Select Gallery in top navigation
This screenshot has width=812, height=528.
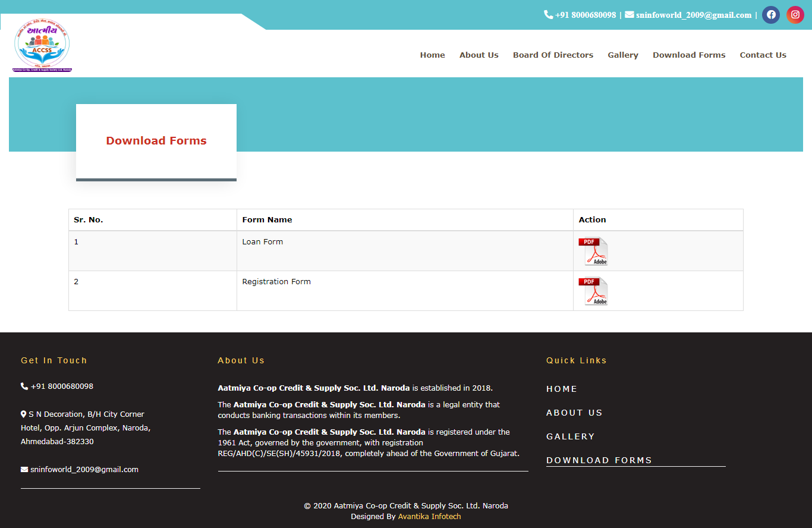(623, 55)
